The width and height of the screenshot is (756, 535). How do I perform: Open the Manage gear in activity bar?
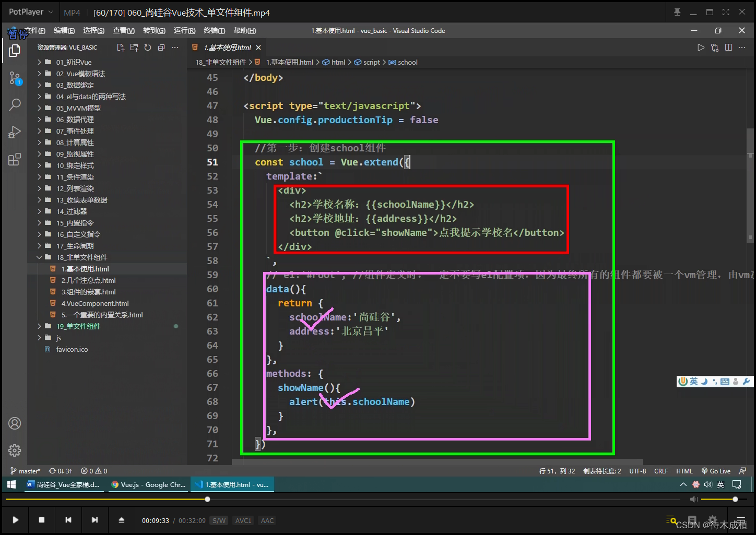click(15, 450)
